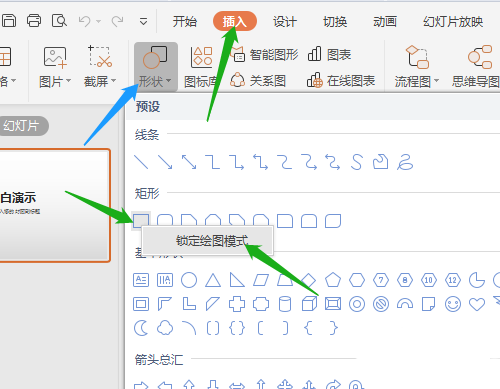Select the snip single corner rectangle
Viewport: 500px width, 389px height.
pos(189,221)
